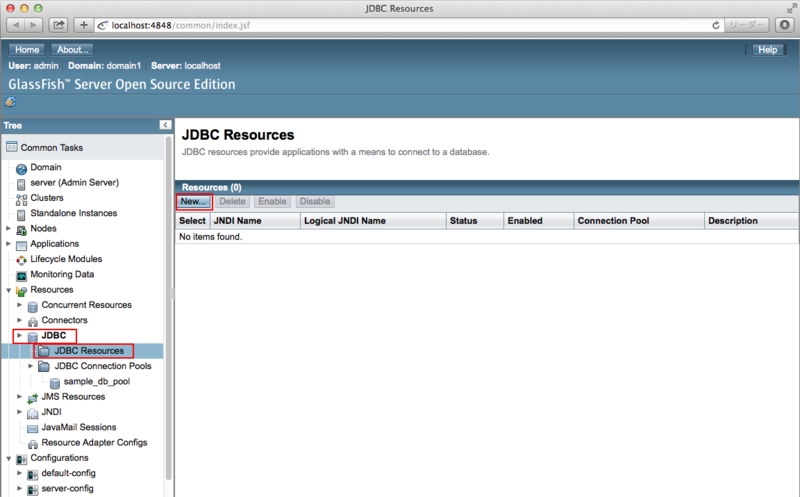Click the Disable button
The height and width of the screenshot is (497, 800).
point(315,202)
